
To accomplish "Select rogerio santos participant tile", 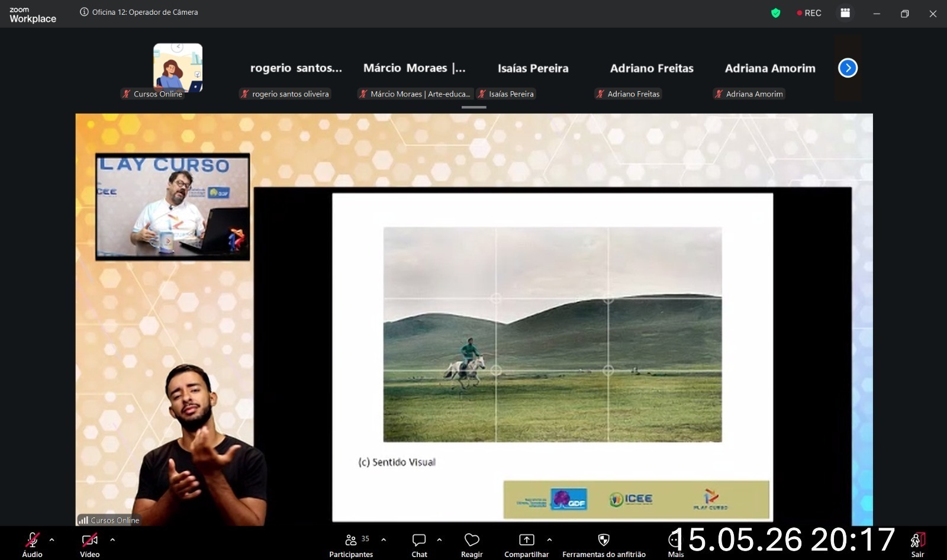I will tap(296, 68).
